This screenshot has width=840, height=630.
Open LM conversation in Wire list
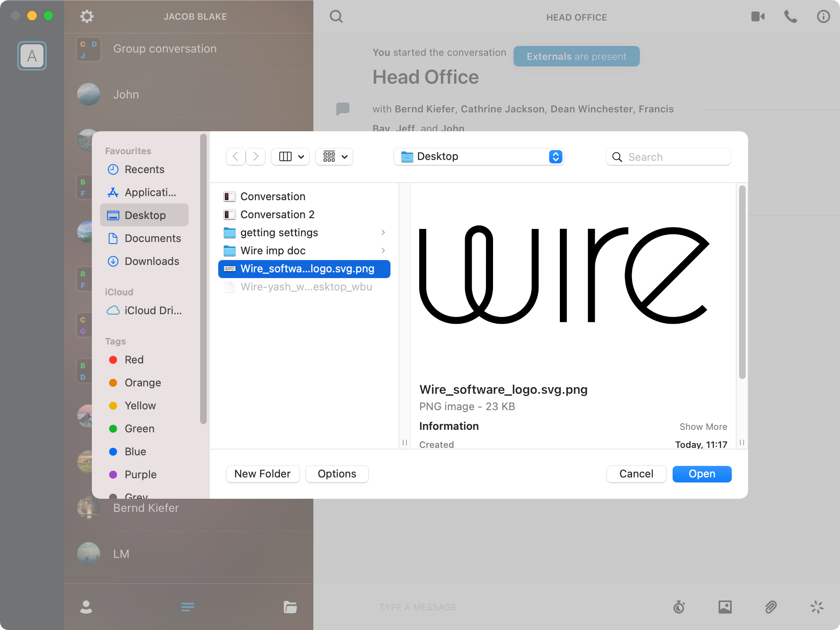(x=189, y=554)
